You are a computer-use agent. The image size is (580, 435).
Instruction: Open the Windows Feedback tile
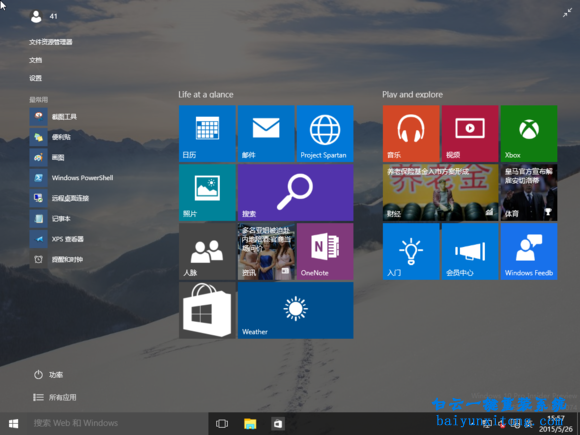(x=529, y=251)
